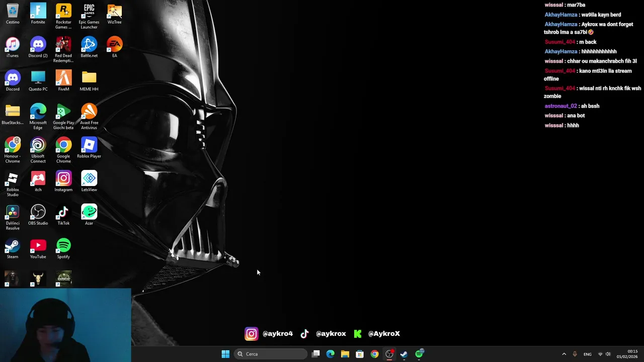Select the Honour - Chrome profile shortcut
The width and height of the screenshot is (644, 362).
point(13,150)
